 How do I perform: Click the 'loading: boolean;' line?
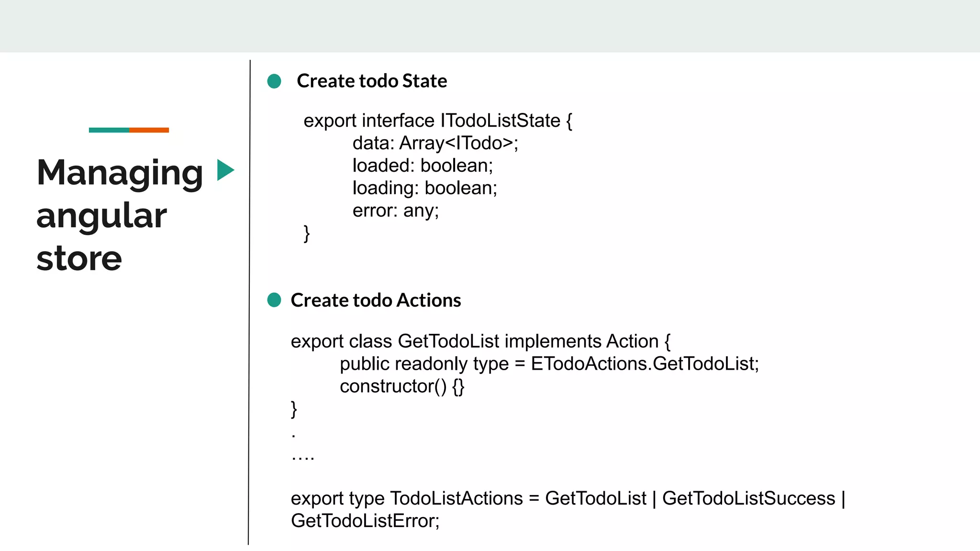(424, 188)
